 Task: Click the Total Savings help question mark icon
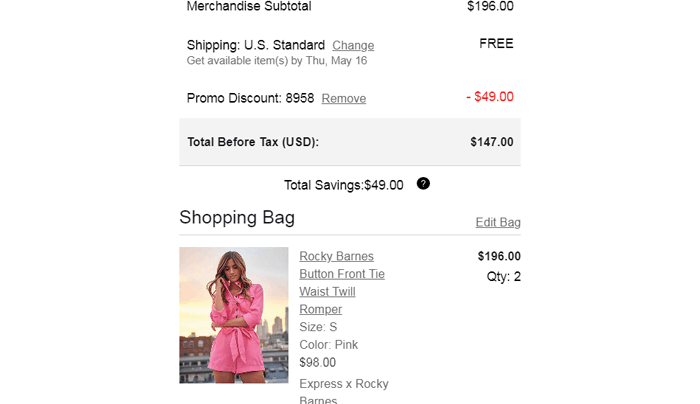[x=423, y=184]
